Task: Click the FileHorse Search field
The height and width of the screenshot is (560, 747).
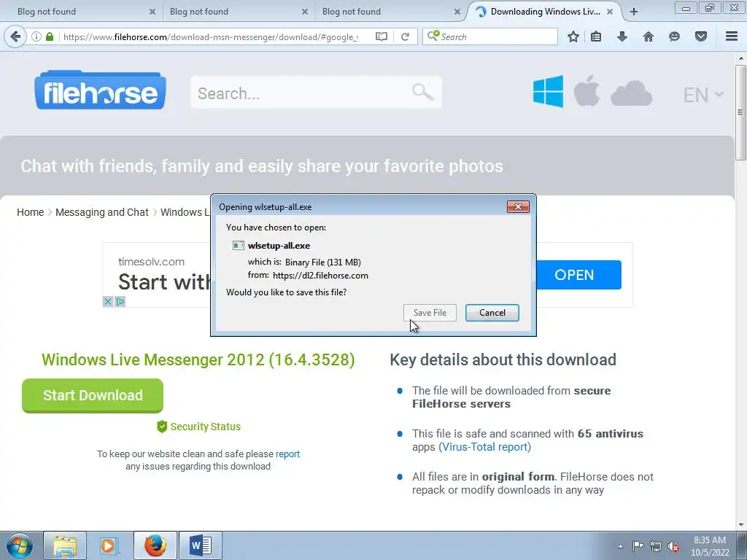Action: click(317, 93)
